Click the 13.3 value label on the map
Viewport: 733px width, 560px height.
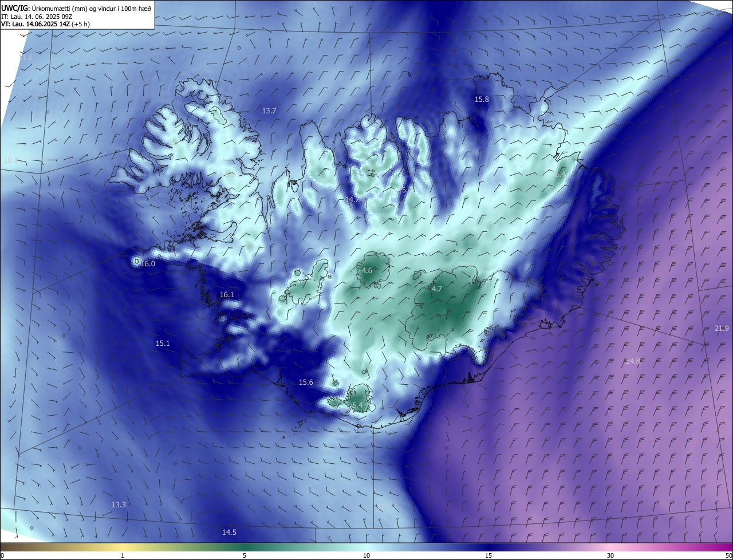(119, 505)
